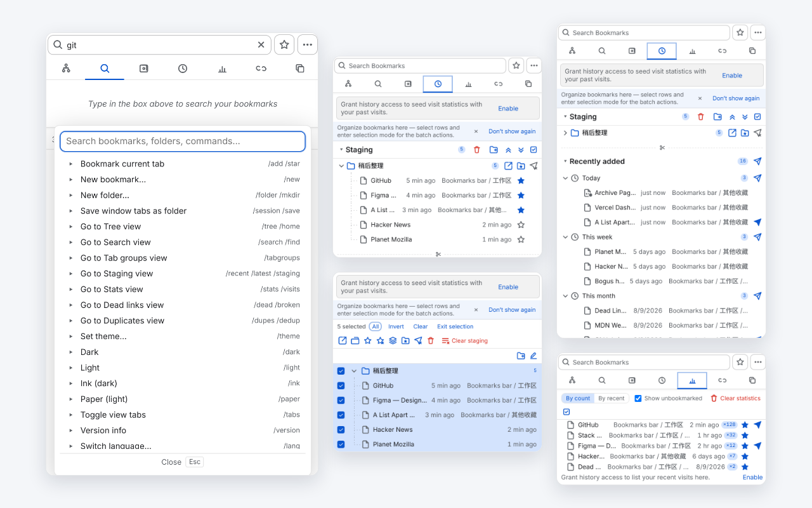Collapse the Today group in Recently added

point(566,178)
